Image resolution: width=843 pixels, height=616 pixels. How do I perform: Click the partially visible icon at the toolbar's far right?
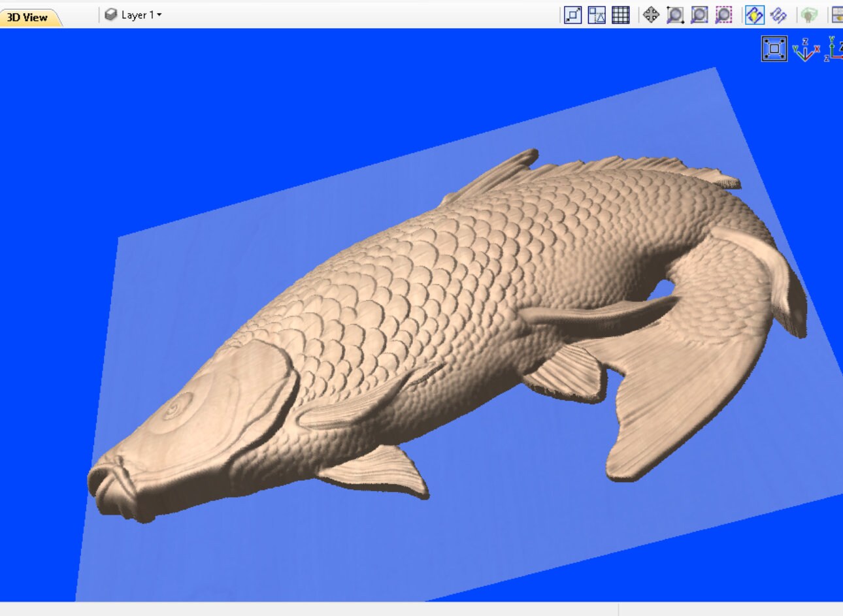point(839,15)
